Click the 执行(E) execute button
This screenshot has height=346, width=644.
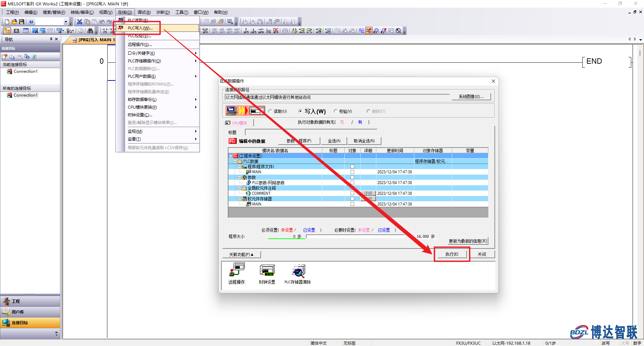click(x=452, y=254)
